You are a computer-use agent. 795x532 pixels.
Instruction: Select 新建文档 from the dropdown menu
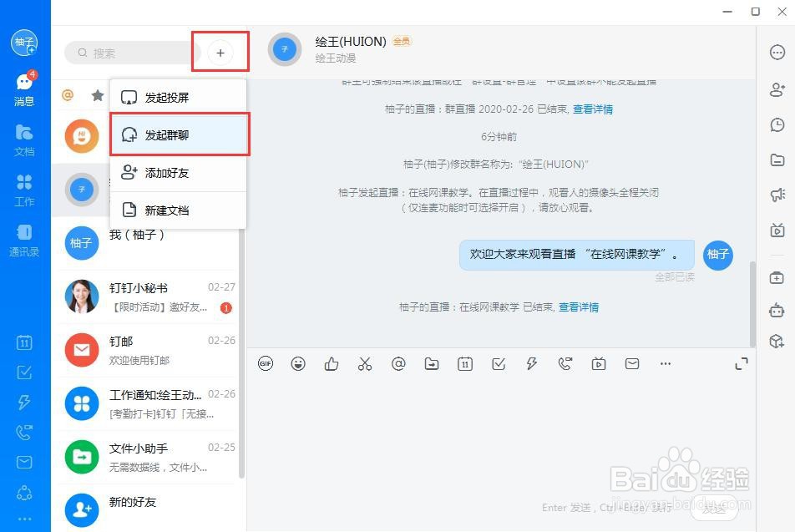tap(178, 210)
